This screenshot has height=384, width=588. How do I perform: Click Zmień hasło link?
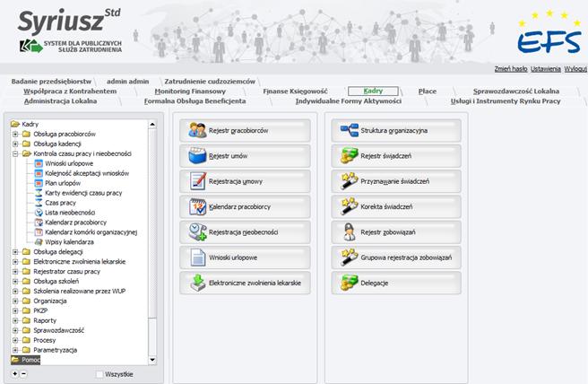[x=511, y=69]
